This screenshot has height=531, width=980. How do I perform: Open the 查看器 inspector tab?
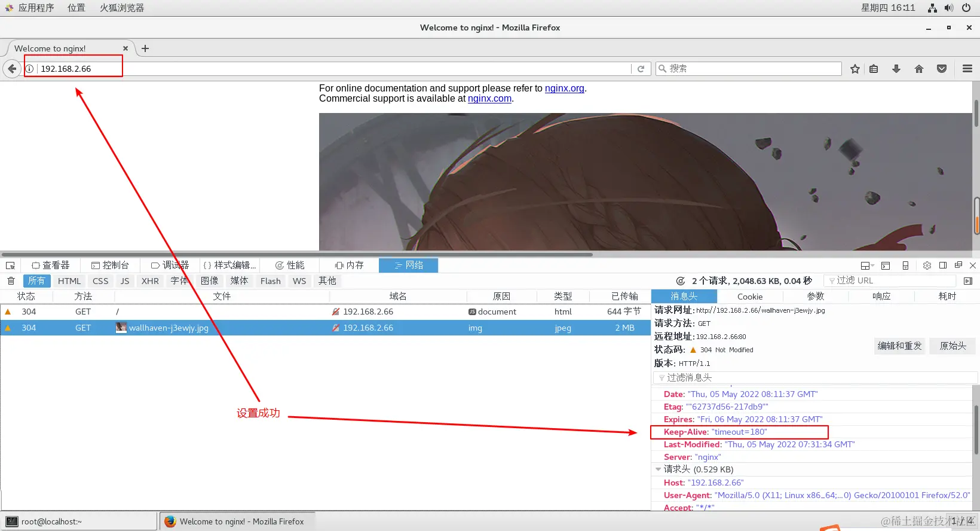[51, 265]
